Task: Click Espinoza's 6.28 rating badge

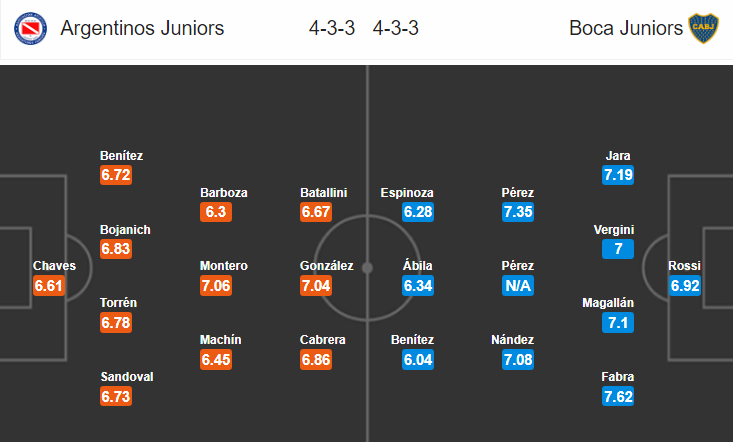Action: [x=418, y=212]
